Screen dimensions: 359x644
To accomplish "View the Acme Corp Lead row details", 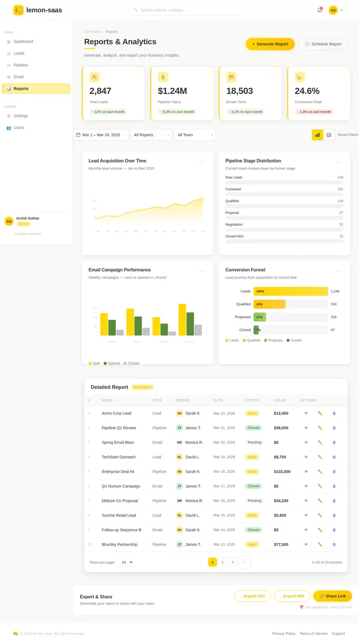I will pyautogui.click(x=306, y=413).
